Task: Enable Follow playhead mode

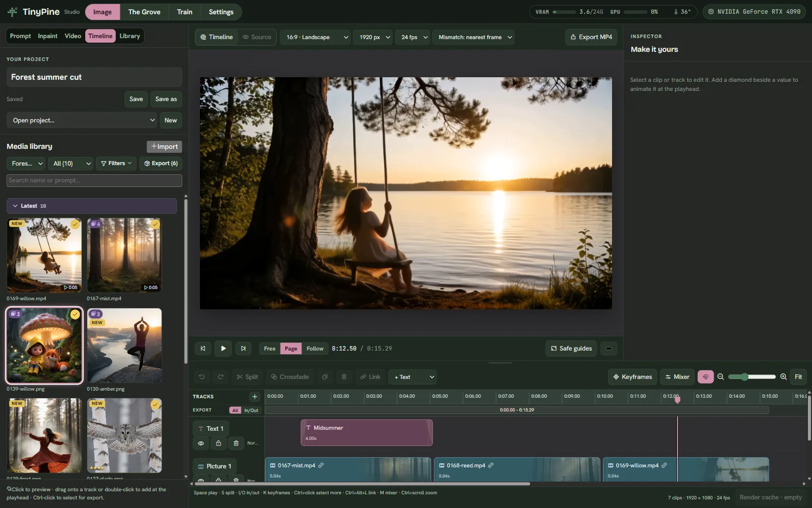Action: click(x=315, y=348)
